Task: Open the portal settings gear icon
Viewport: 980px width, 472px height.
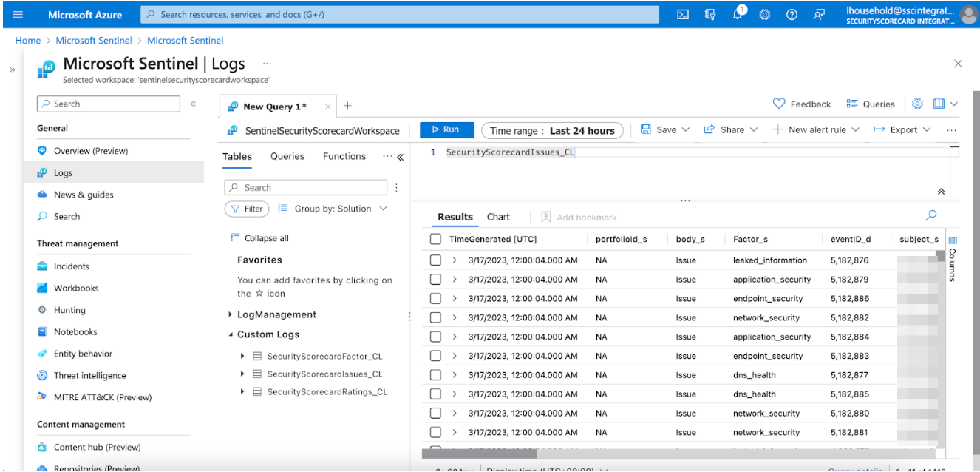Action: pos(765,15)
